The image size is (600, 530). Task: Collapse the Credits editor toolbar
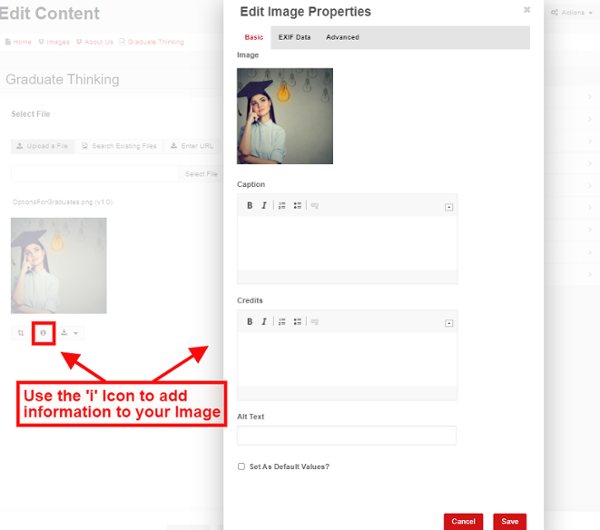tap(449, 323)
